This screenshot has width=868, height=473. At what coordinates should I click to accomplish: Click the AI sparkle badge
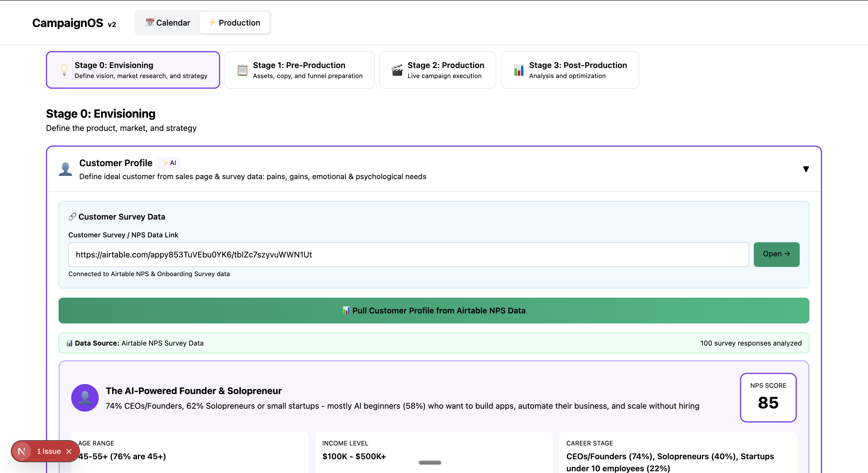click(x=169, y=163)
